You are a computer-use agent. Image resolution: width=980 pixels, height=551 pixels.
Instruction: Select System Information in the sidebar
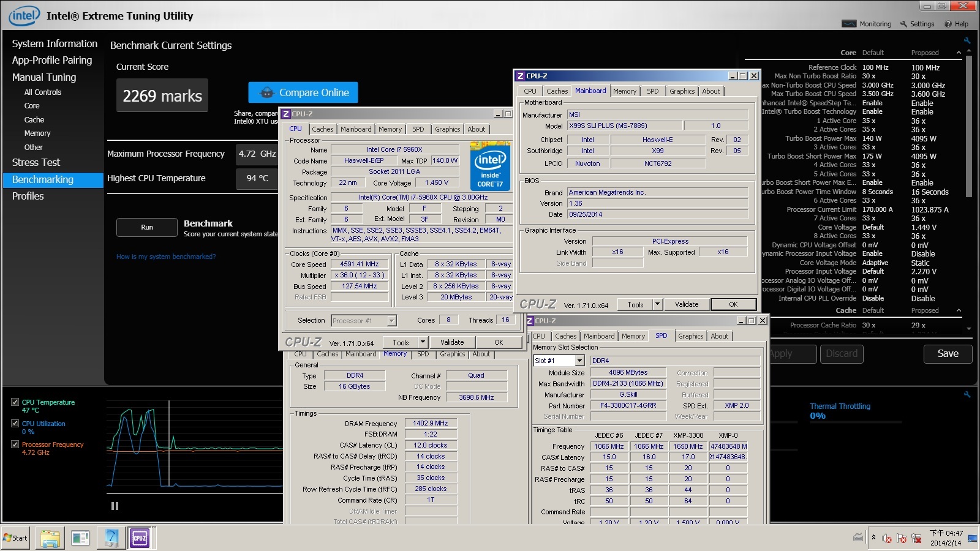(55, 43)
